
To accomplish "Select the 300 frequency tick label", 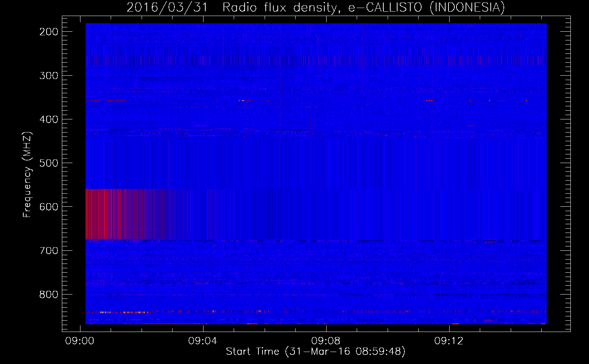I will tap(49, 76).
